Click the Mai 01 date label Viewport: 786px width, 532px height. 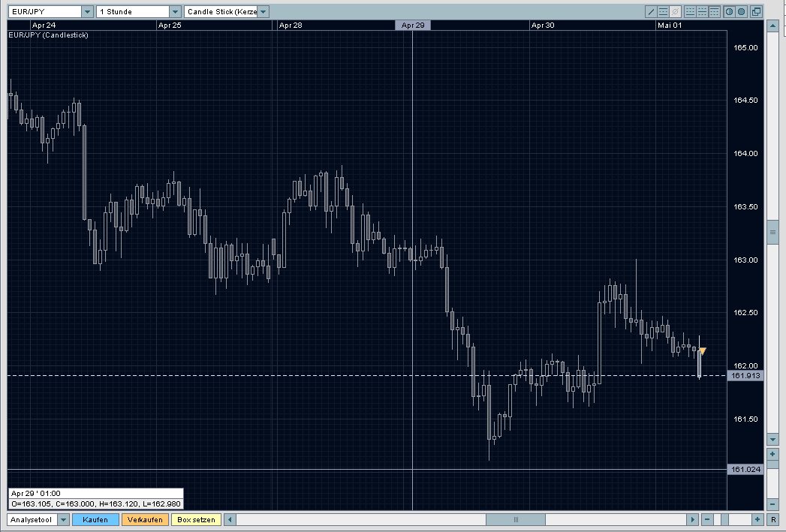[670, 25]
